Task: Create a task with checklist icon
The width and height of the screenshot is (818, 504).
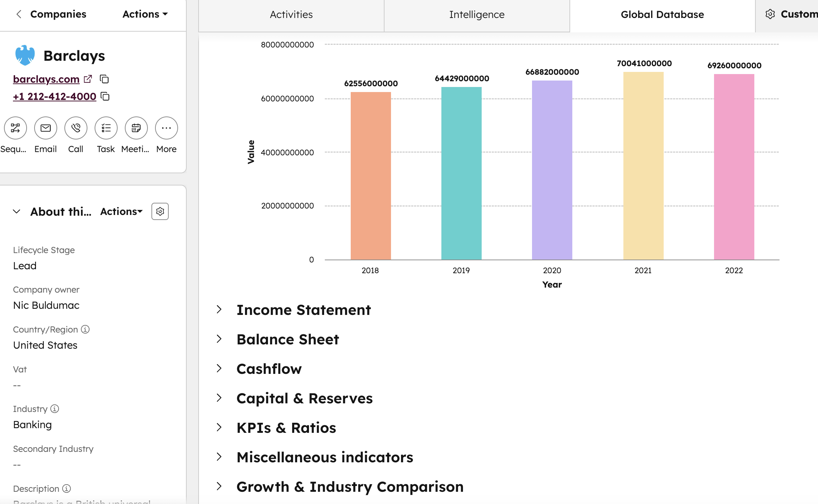Action: [106, 128]
